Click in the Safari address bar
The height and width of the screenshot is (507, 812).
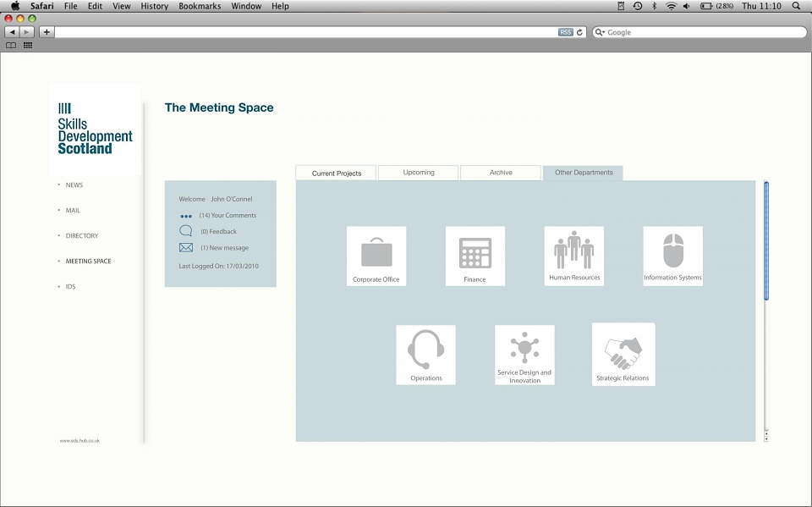(305, 32)
